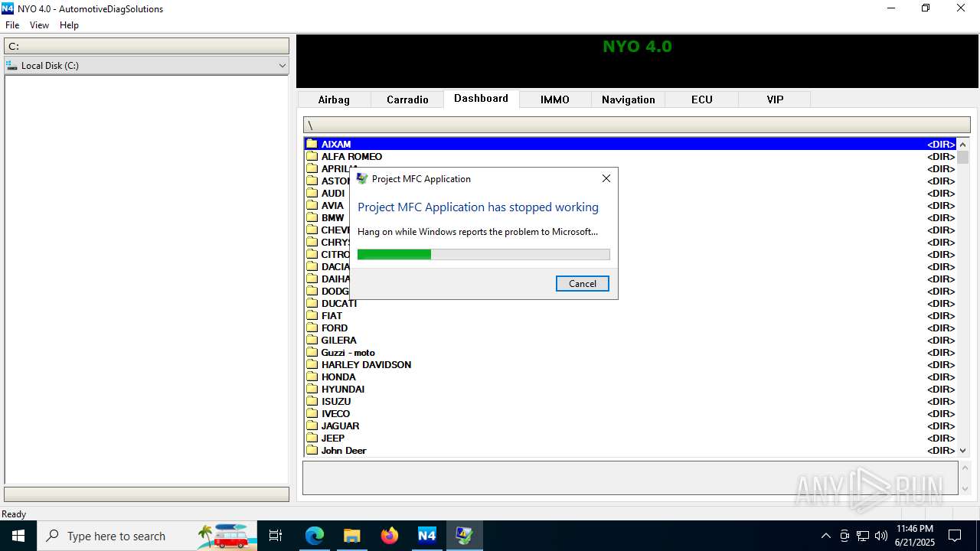The height and width of the screenshot is (551, 980).
Task: Open the AUDI folder icon
Action: click(312, 193)
